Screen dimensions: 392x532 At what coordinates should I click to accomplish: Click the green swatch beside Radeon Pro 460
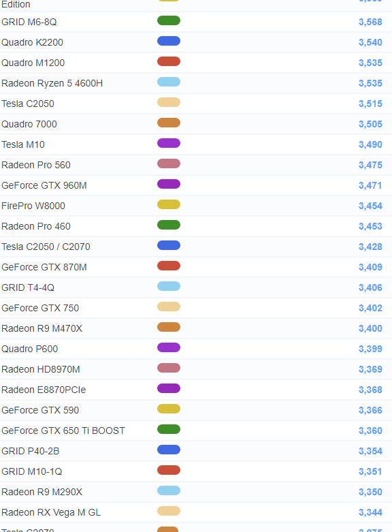[x=169, y=225]
